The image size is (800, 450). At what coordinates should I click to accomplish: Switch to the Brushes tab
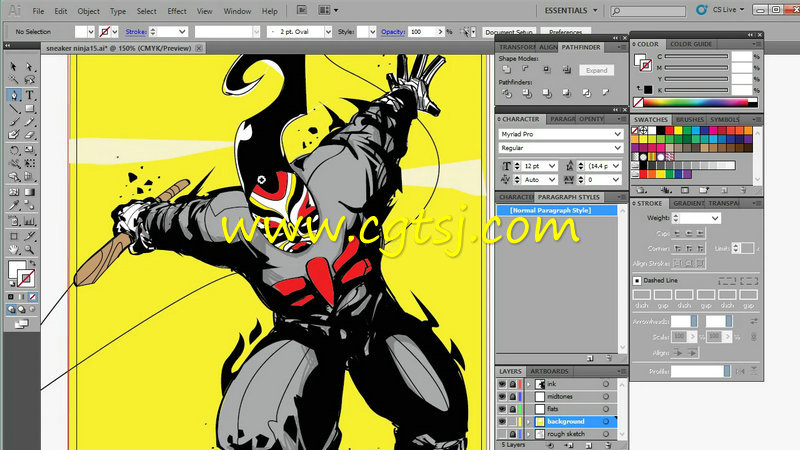(x=690, y=119)
